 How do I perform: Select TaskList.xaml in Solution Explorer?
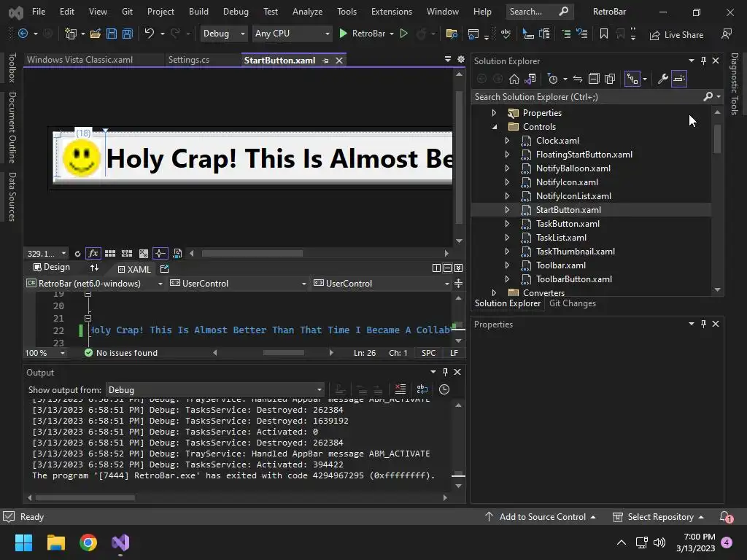561,237
